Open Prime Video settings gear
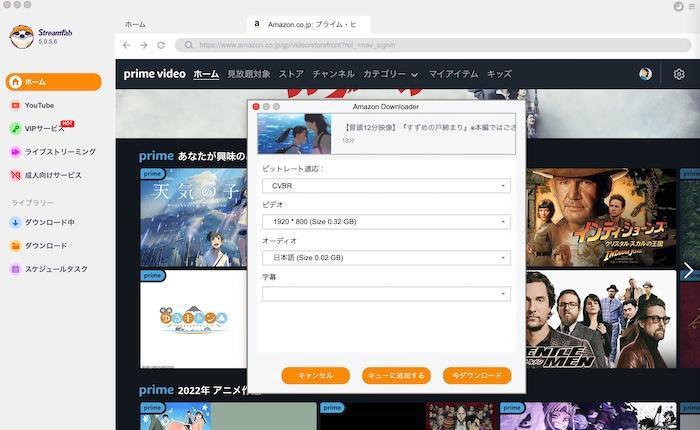This screenshot has height=430, width=700. [679, 74]
